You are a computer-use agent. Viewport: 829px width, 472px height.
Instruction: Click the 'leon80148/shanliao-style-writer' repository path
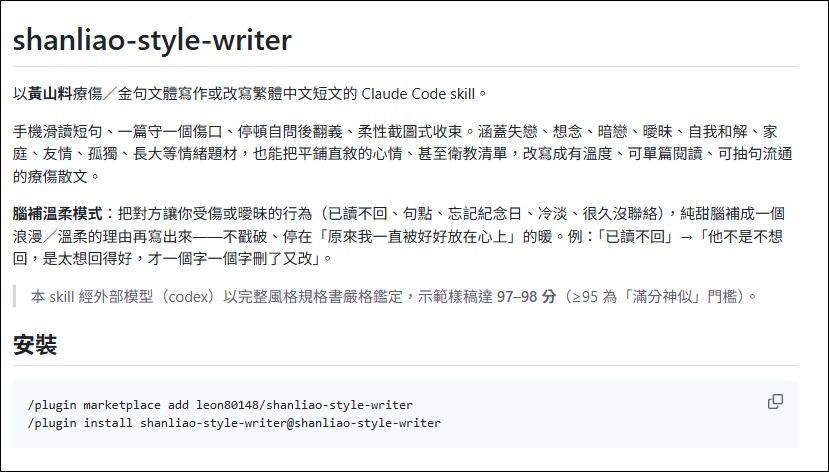305,405
